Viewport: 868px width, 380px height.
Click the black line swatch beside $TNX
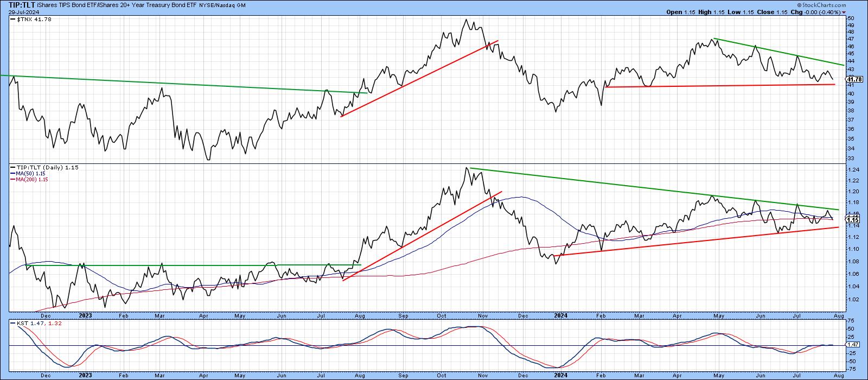13,20
